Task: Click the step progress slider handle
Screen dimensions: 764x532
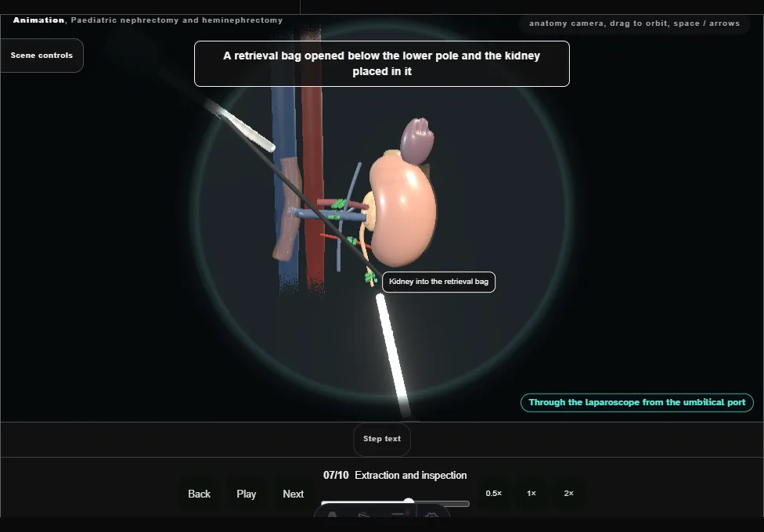Action: click(x=409, y=502)
